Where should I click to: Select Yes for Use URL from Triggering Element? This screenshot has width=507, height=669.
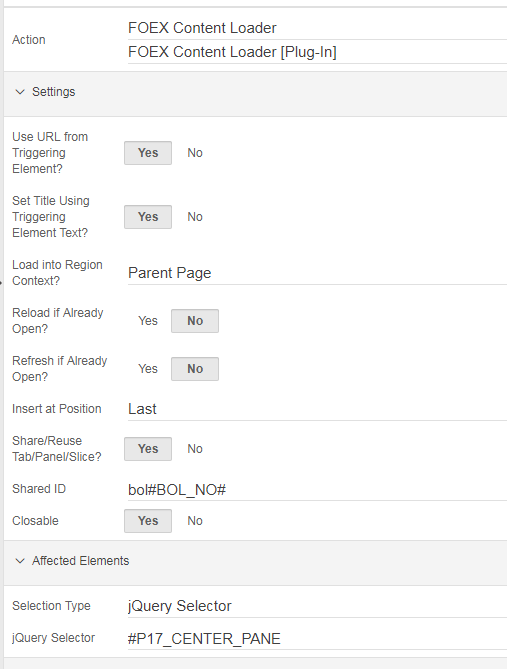[148, 153]
